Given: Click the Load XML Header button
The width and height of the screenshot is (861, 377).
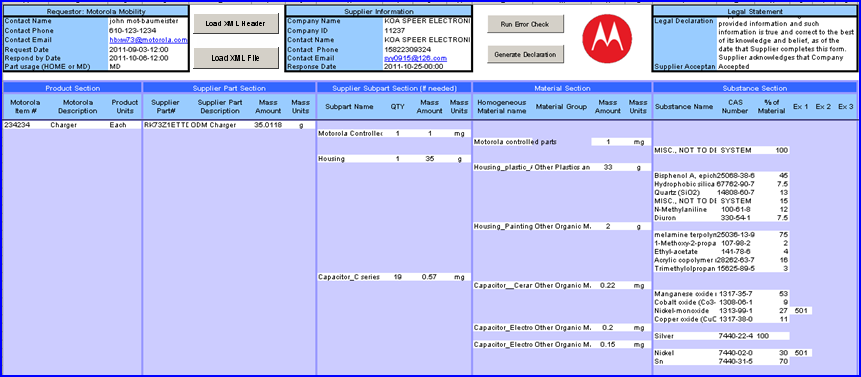Looking at the screenshot, I should pyautogui.click(x=236, y=24).
